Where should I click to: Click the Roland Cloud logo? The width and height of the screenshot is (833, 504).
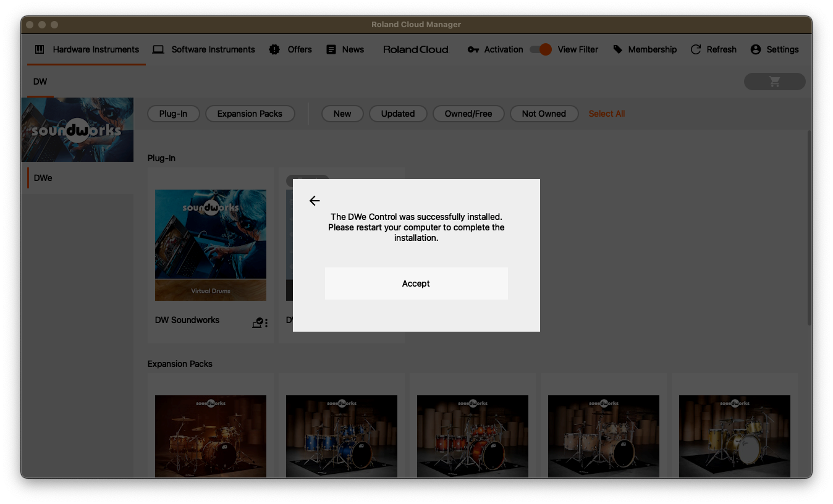point(416,49)
